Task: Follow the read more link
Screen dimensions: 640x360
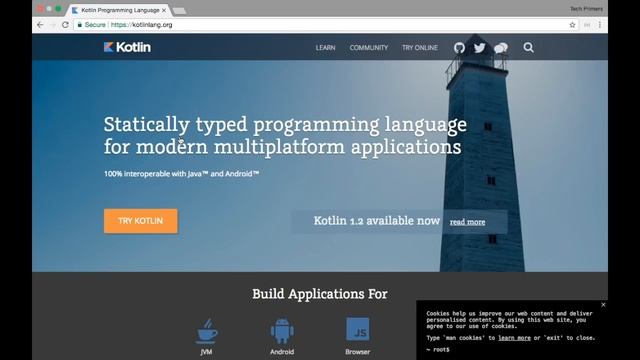Action: click(x=467, y=222)
